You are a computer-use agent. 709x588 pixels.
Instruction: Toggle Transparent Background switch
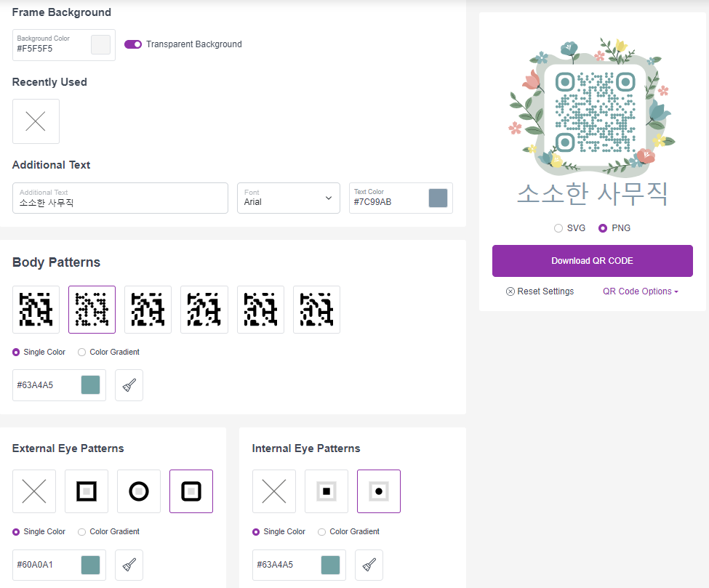pyautogui.click(x=133, y=44)
